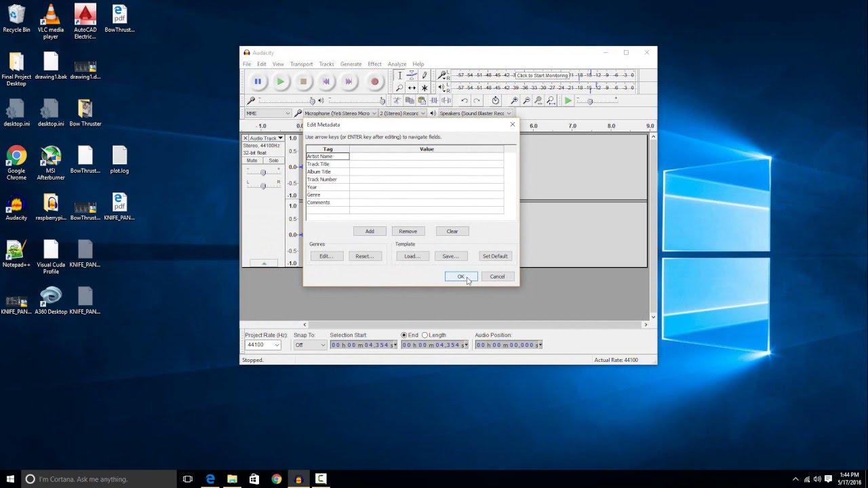Toggle Mute on the Audio Track
Viewport: 868px width, 488px height.
[252, 161]
